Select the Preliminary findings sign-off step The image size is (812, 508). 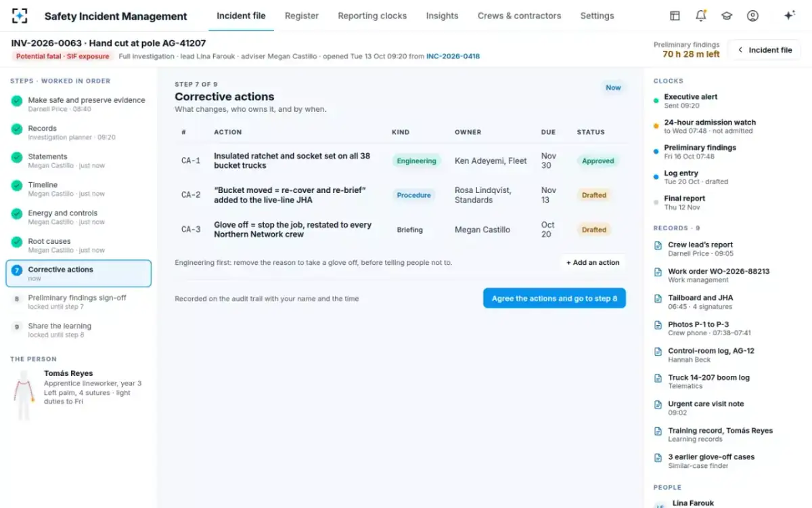coord(78,302)
